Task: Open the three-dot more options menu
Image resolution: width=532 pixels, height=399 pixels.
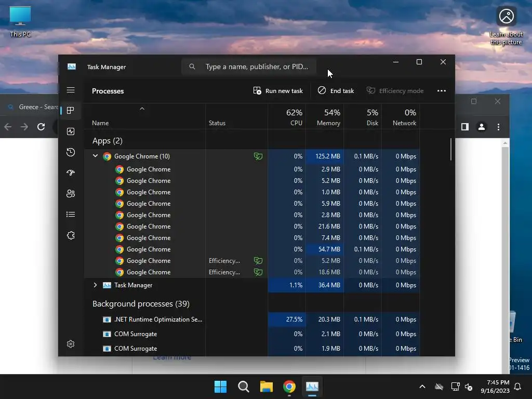Action: (442, 90)
